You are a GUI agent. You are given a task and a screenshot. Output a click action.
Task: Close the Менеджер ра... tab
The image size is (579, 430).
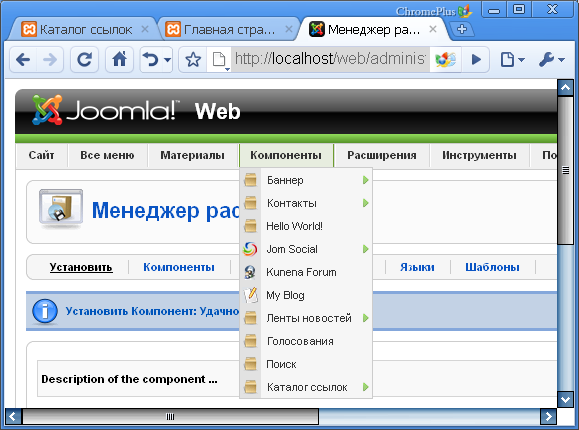[433, 29]
